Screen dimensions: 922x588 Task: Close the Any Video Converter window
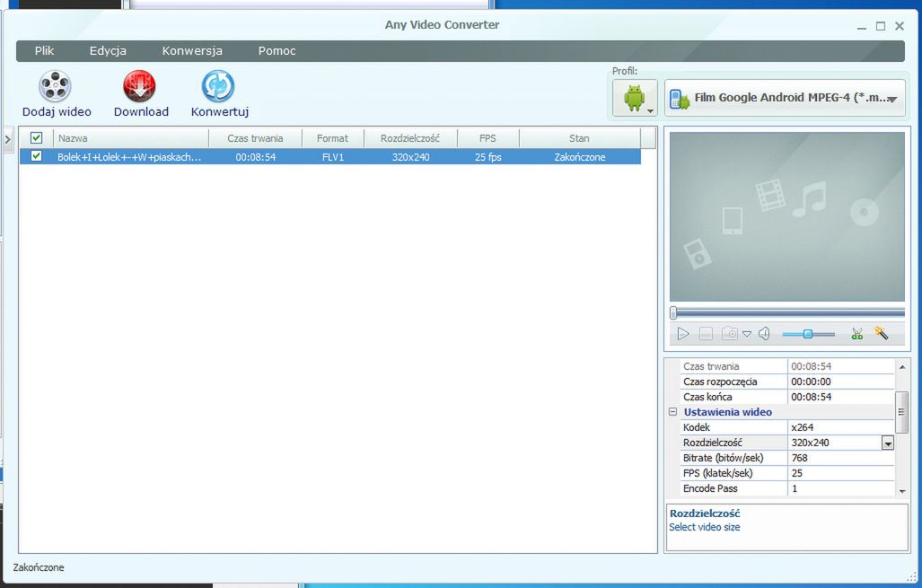tap(899, 26)
